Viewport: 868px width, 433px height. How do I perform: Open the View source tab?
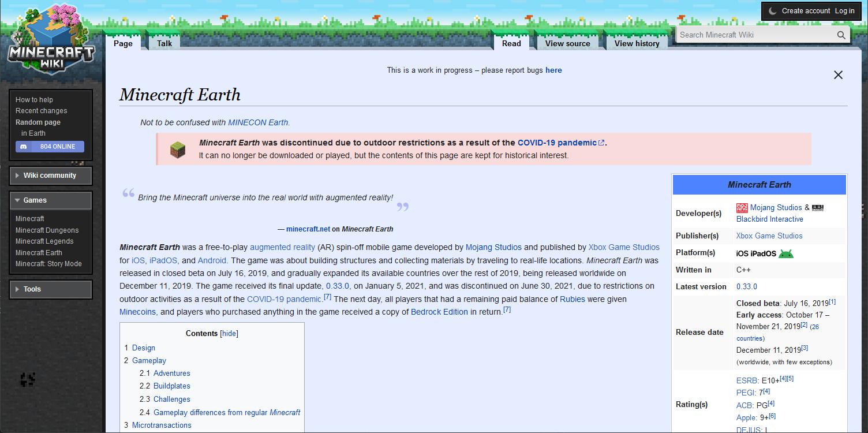coord(568,43)
